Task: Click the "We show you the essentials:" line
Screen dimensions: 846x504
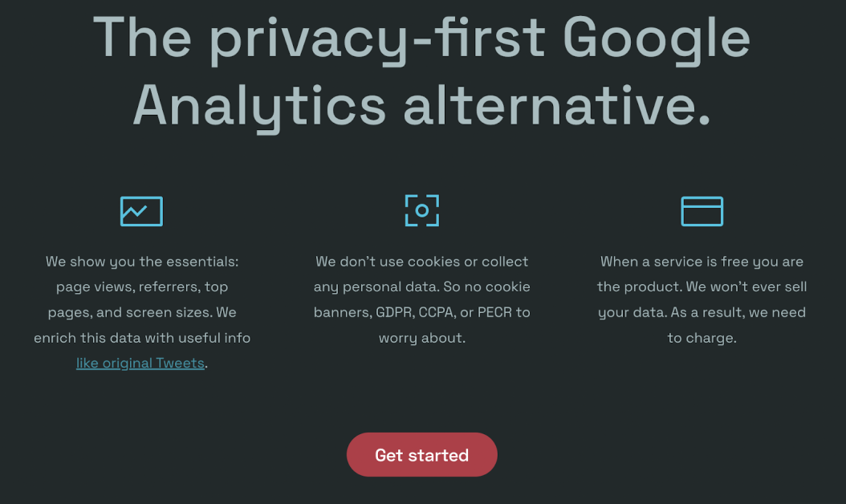Action: click(142, 262)
